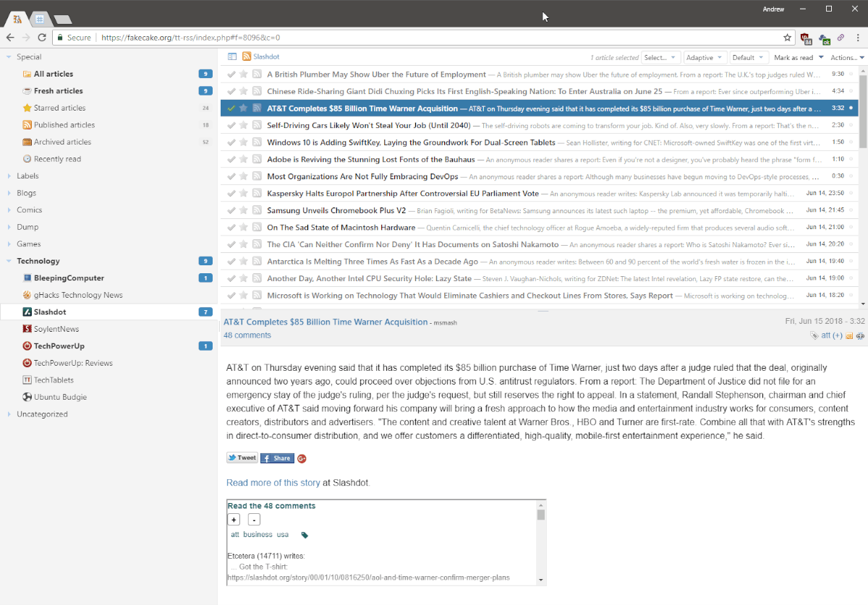Viewport: 868px width, 605px height.
Task: Open Recently read in the sidebar
Action: (57, 159)
